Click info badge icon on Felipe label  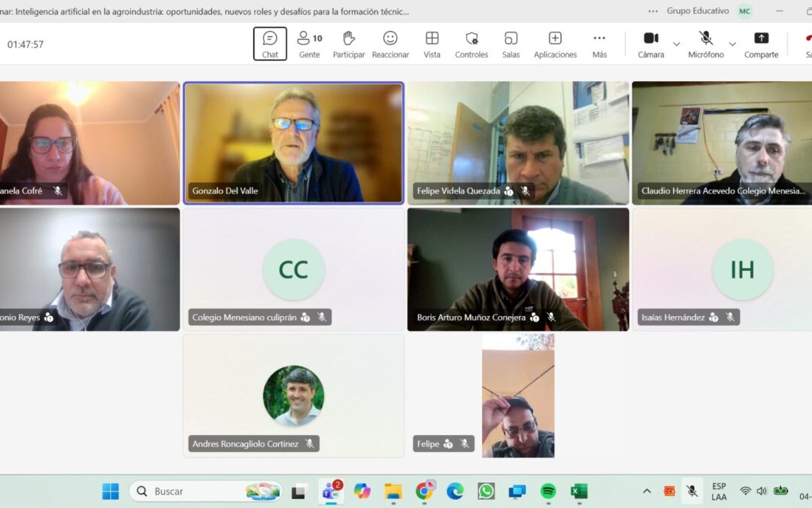click(448, 444)
